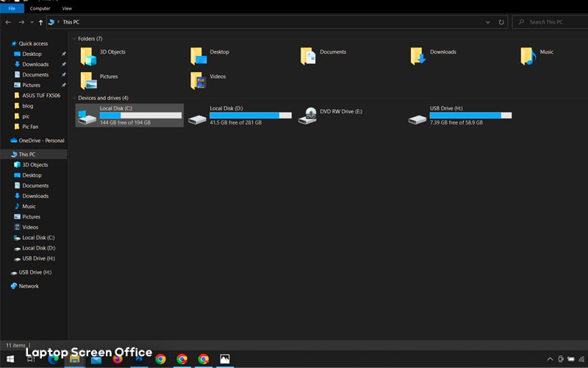The height and width of the screenshot is (368, 588).
Task: Open the address bar history dropdown
Action: 487,22
